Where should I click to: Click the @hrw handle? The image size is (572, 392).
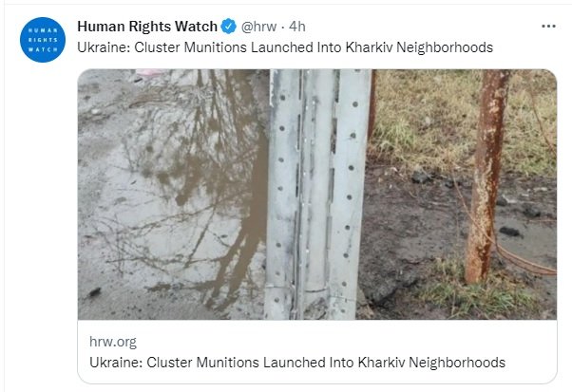tap(258, 27)
